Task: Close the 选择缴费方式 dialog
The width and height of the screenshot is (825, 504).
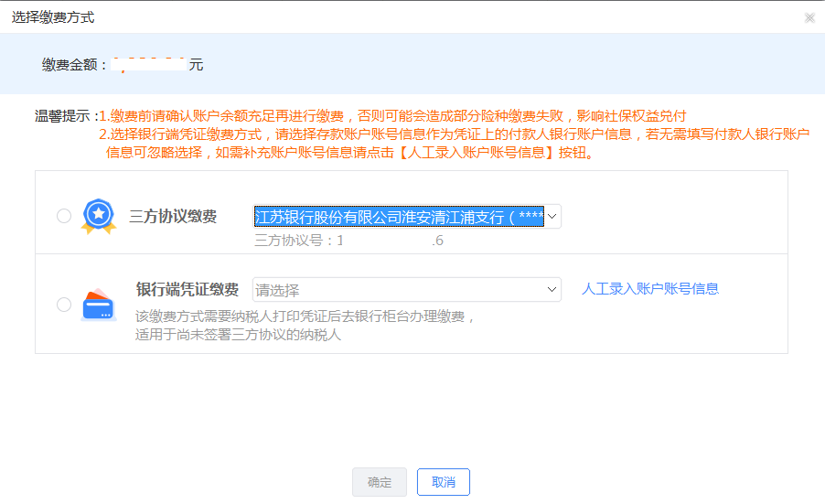Action: (x=809, y=18)
